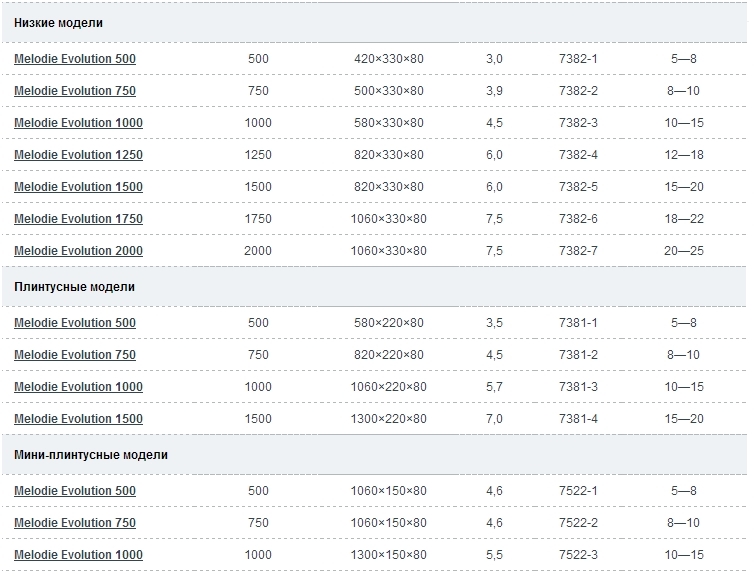Select the dimensions value 420×330×80
The width and height of the screenshot is (756, 576).
pyautogui.click(x=389, y=59)
